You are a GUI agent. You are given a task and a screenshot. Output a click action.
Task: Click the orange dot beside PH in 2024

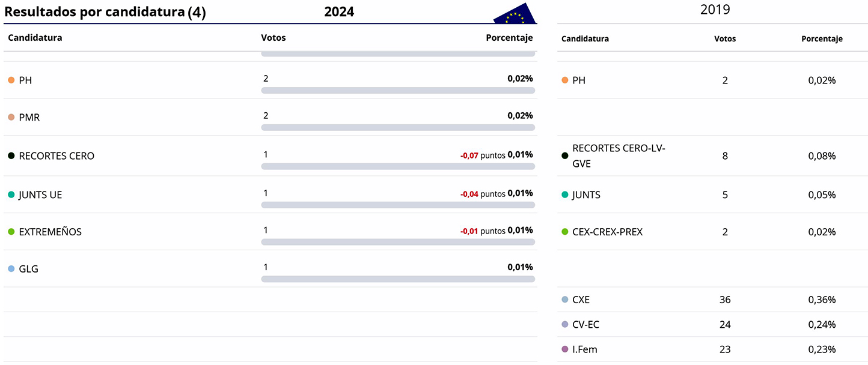(x=11, y=80)
